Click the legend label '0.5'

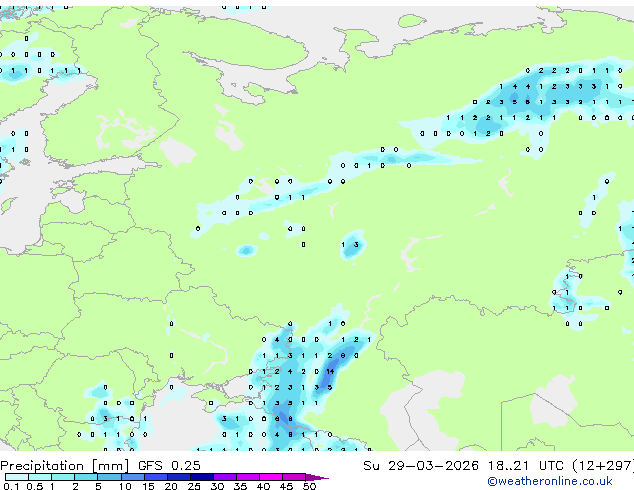(35, 486)
